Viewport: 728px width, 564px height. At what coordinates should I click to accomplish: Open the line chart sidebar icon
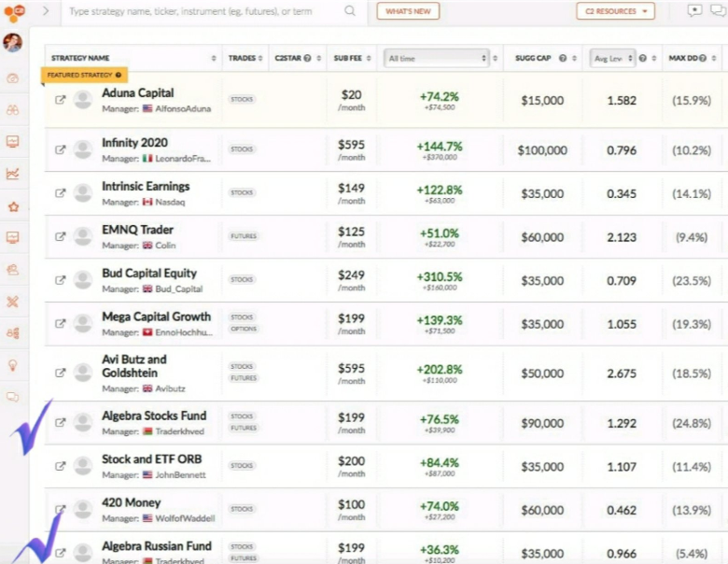[x=13, y=174]
